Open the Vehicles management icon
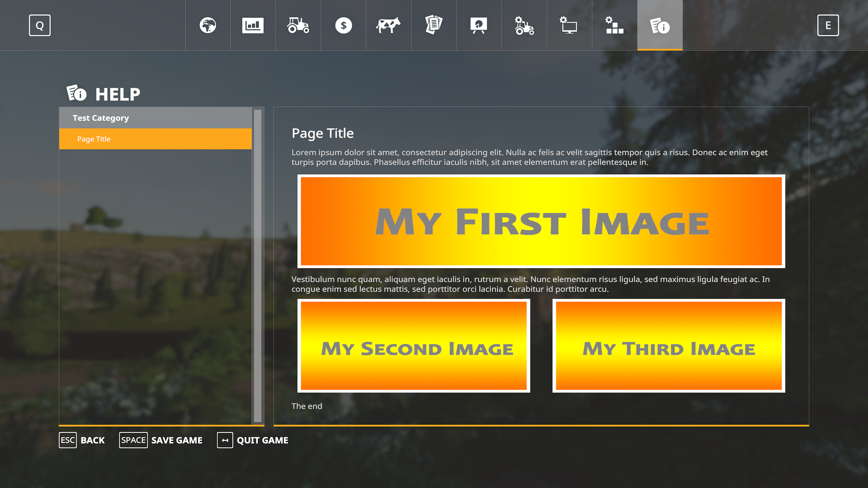This screenshot has width=868, height=488. tap(298, 25)
